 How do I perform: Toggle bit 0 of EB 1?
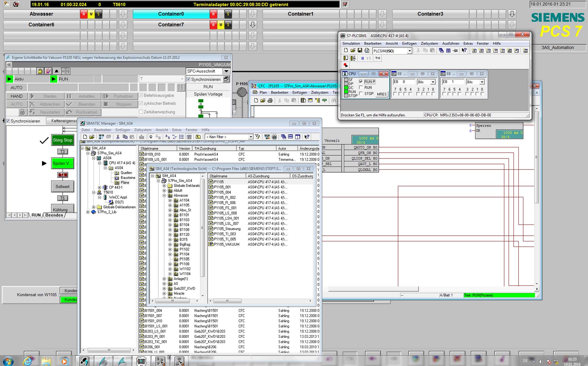(482, 94)
